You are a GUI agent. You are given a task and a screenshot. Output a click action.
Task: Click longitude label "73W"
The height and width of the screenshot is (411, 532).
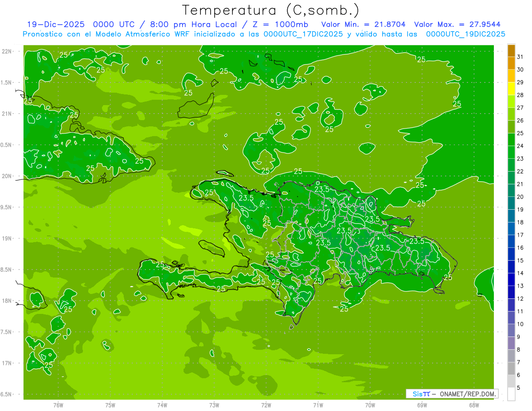point(214,405)
